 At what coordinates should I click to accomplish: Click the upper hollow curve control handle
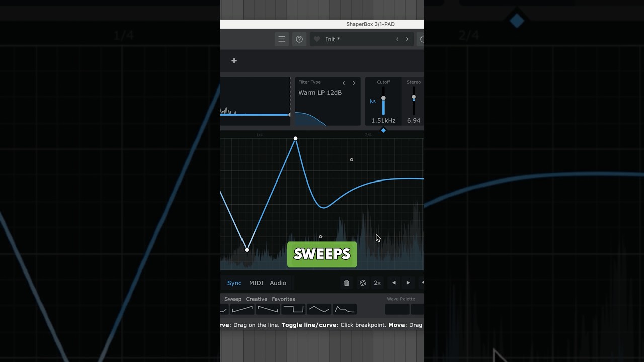351,160
